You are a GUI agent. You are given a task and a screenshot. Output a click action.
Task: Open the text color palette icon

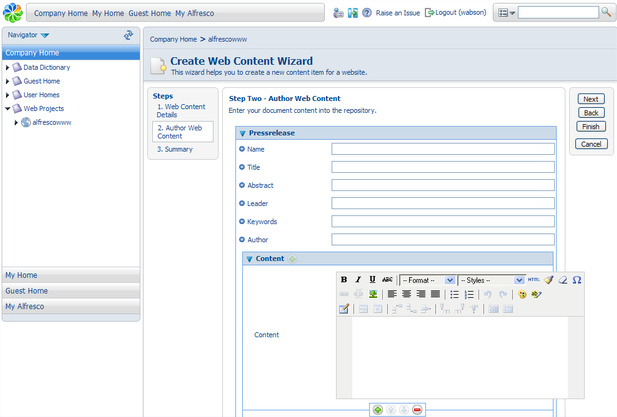522,294
